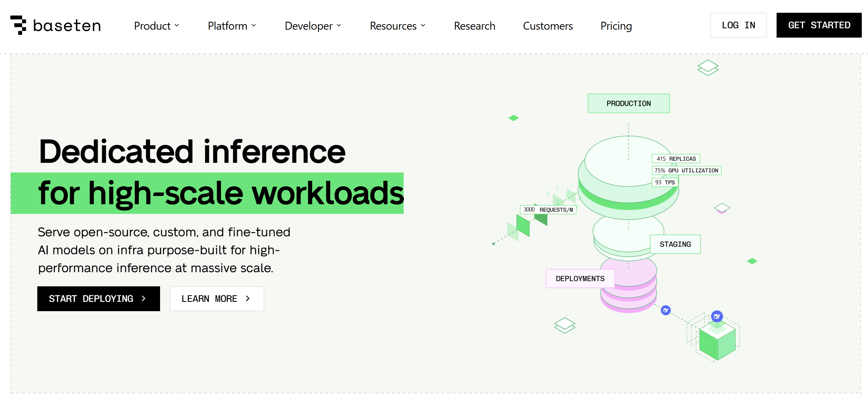Click the pink DEPLOYMENTS label box
Screen dimensions: 868x395
(580, 279)
